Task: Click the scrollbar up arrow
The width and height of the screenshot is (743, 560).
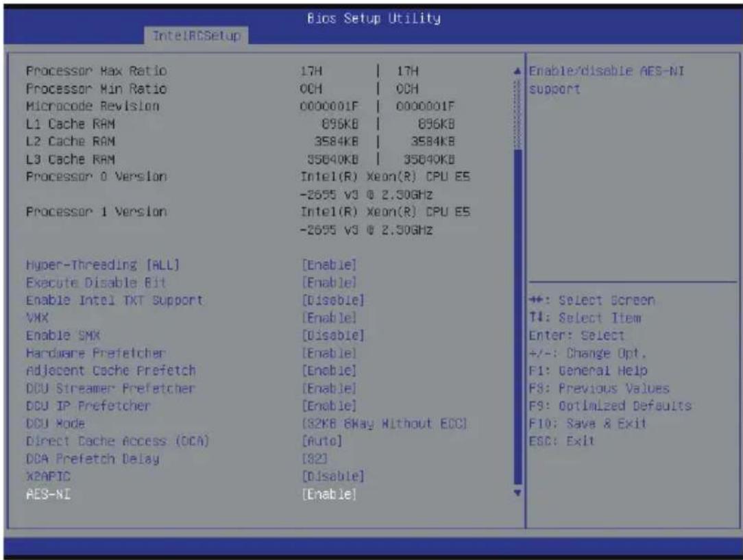Action: 517,71
